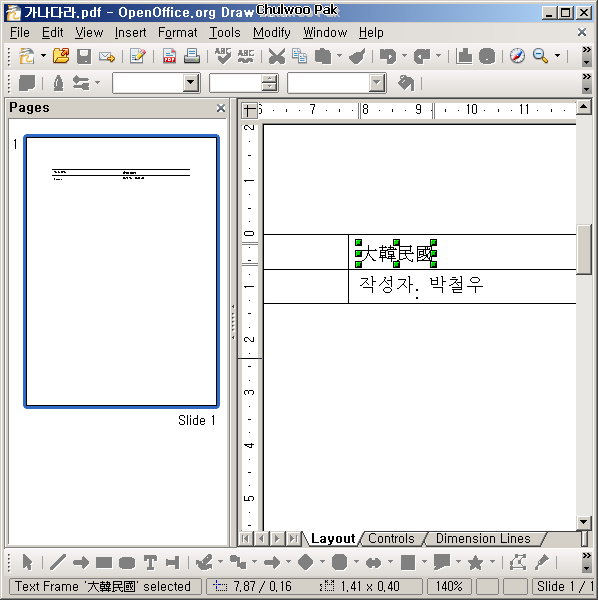The height and width of the screenshot is (600, 598).
Task: Open the New document dropdown arrow
Action: coord(43,56)
